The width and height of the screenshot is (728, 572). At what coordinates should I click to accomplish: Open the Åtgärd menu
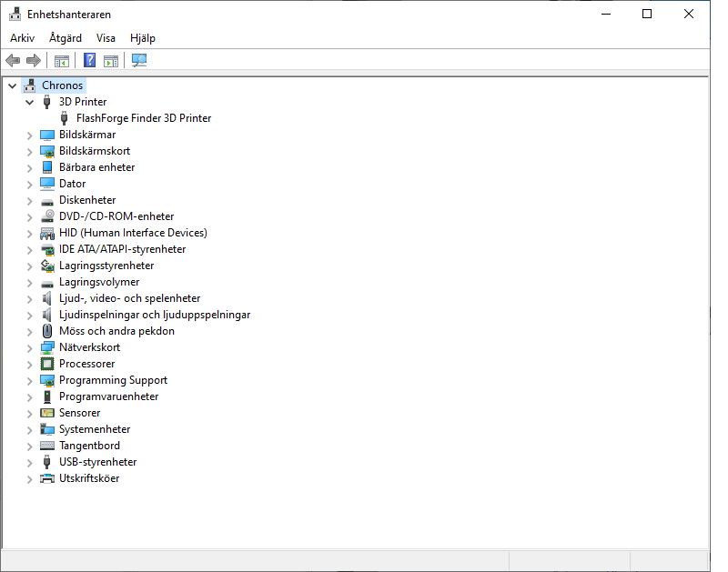[x=66, y=38]
